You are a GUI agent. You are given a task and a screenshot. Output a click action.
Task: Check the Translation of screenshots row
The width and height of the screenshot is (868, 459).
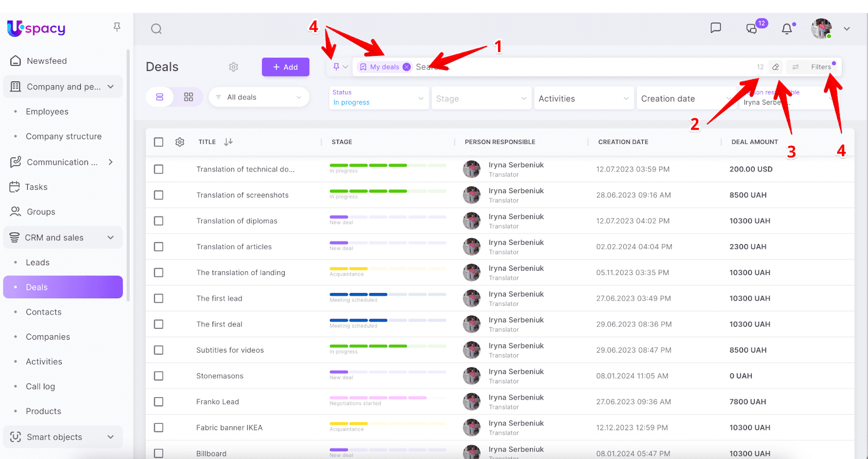tap(158, 195)
